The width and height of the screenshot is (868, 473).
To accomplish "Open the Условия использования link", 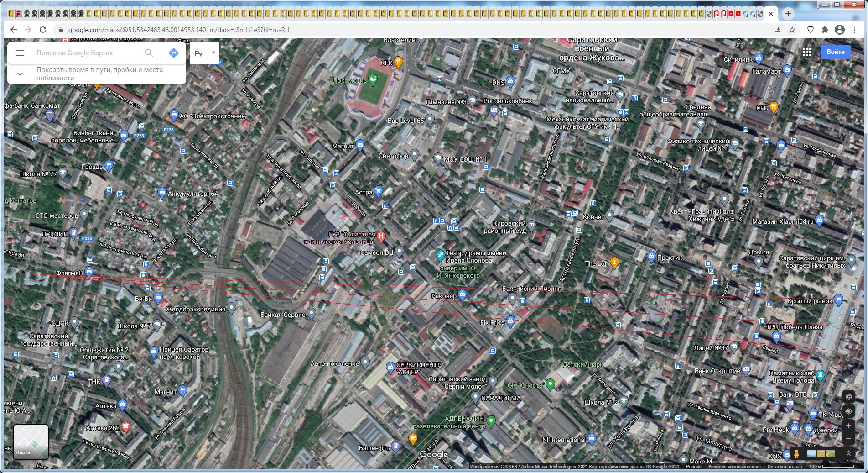I will (734, 467).
